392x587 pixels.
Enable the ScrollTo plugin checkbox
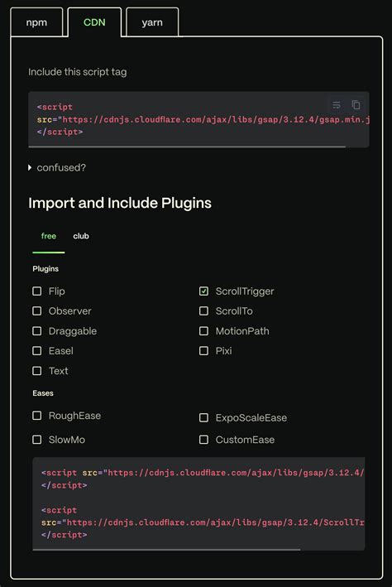click(x=203, y=311)
